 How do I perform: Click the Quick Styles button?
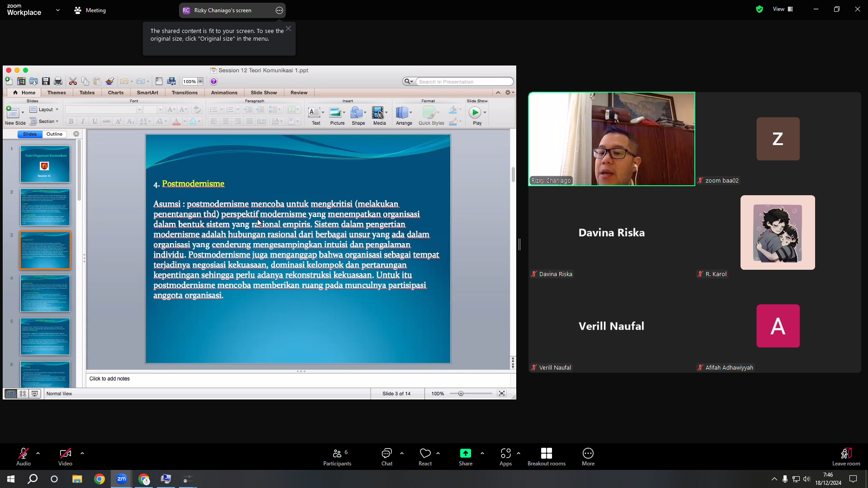click(431, 115)
